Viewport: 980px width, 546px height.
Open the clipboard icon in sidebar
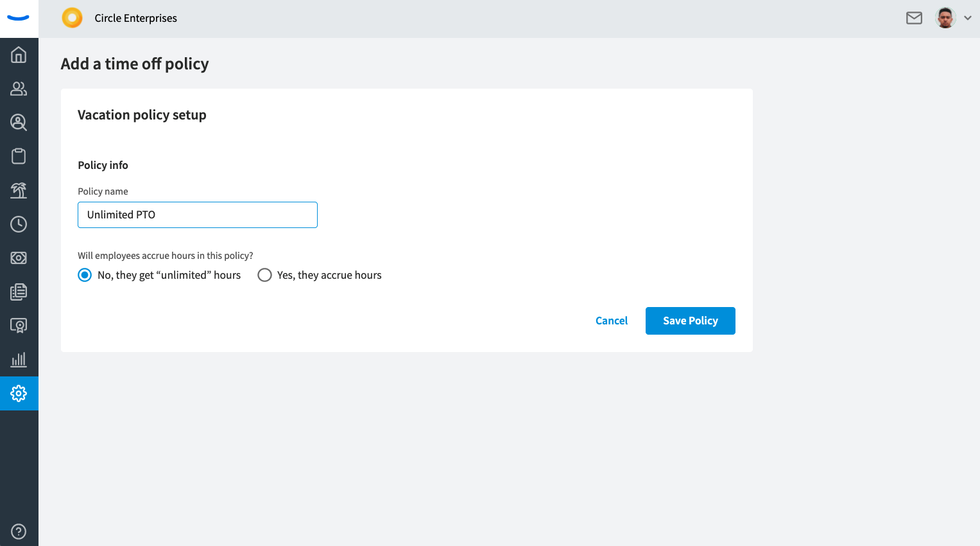pos(19,156)
